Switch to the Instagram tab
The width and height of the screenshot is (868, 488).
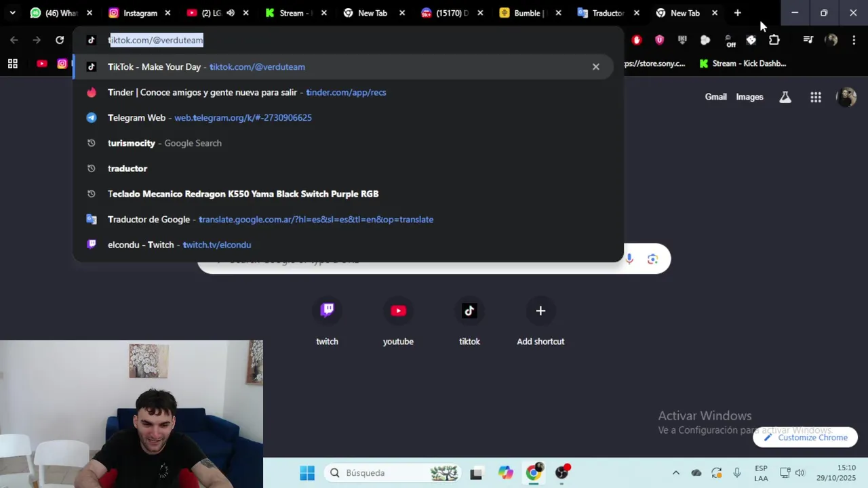140,13
